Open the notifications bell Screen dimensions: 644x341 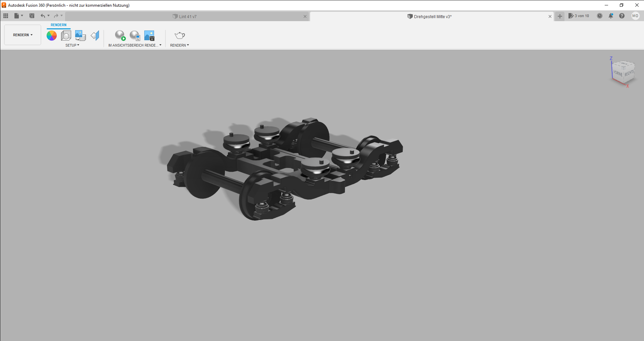[611, 16]
